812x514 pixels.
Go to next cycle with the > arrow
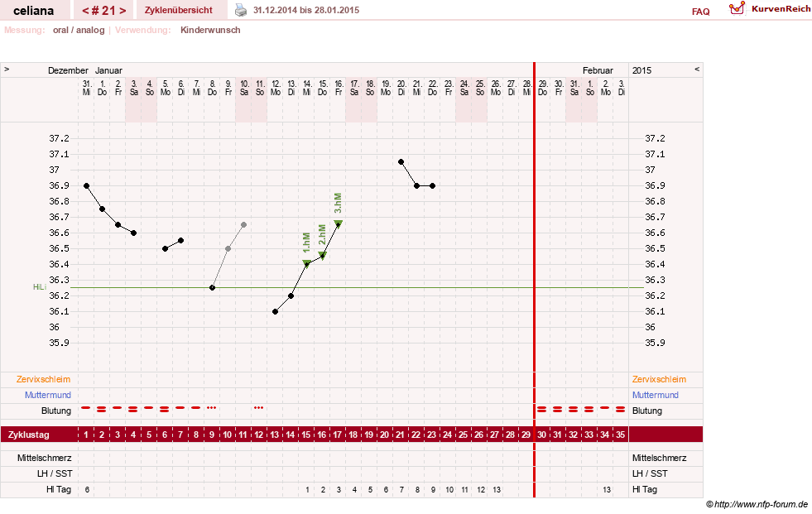123,11
